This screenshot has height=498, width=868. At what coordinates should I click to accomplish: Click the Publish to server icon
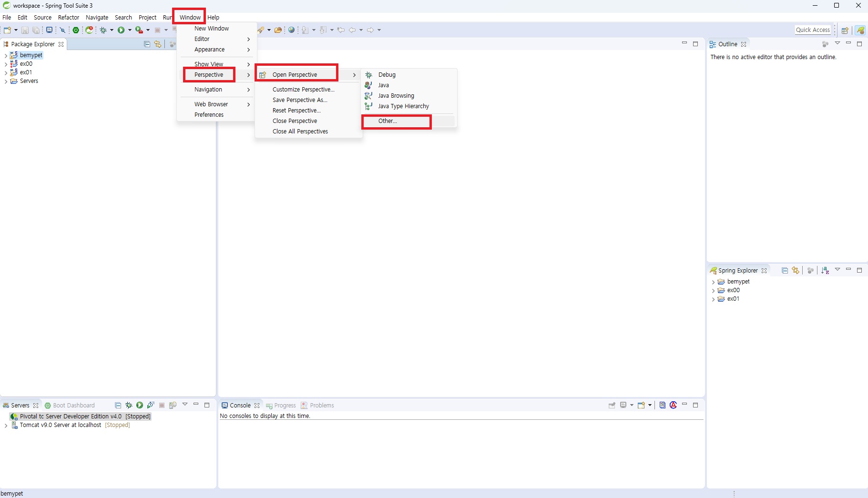click(173, 405)
